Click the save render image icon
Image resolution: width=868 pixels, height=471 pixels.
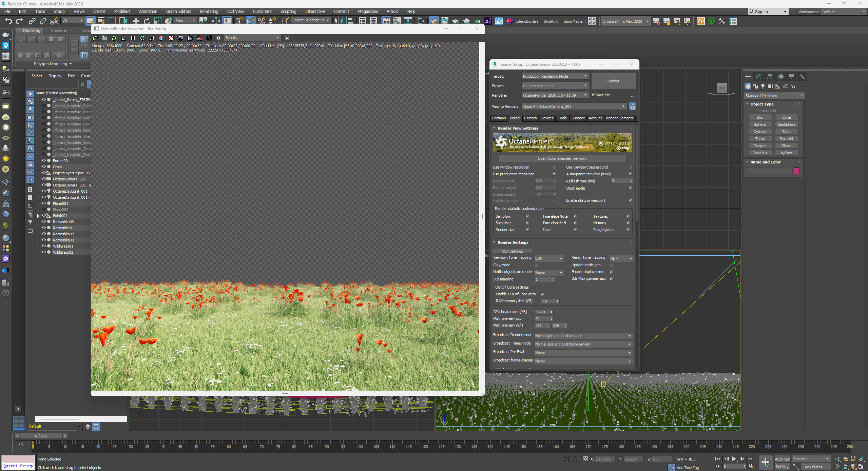coord(95,38)
